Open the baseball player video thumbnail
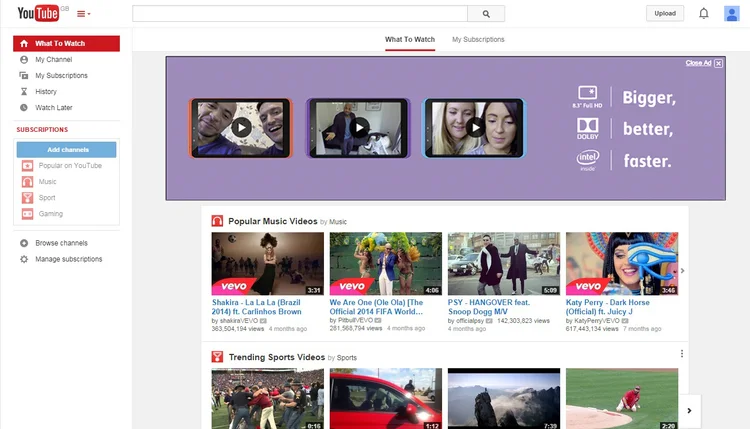The width and height of the screenshot is (750, 429). pos(622,398)
